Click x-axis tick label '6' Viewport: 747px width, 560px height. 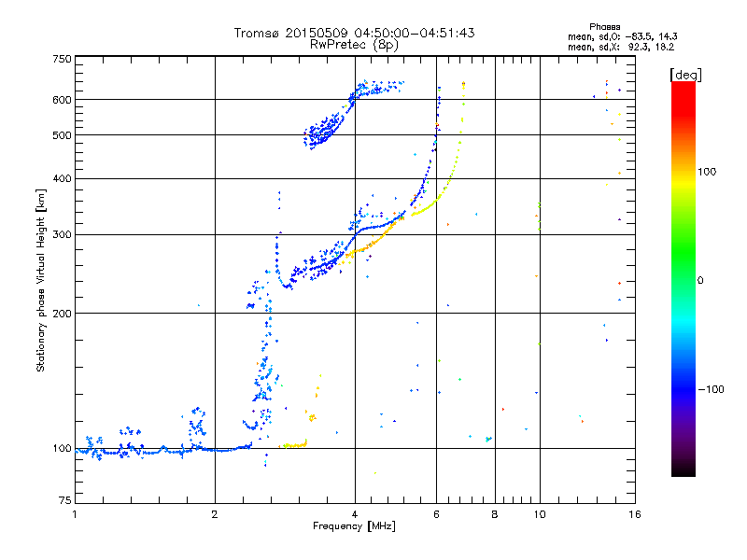pyautogui.click(x=436, y=514)
